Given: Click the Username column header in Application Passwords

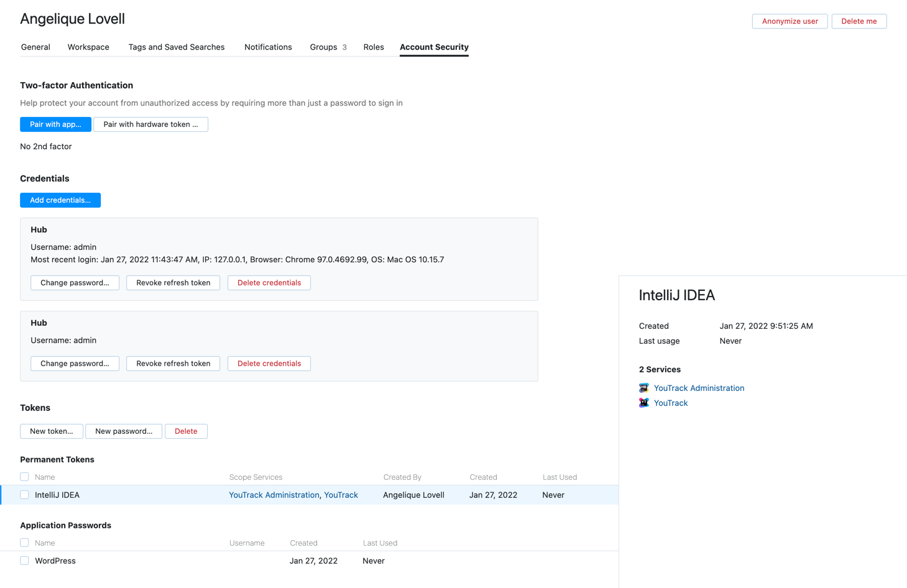Looking at the screenshot, I should [247, 543].
